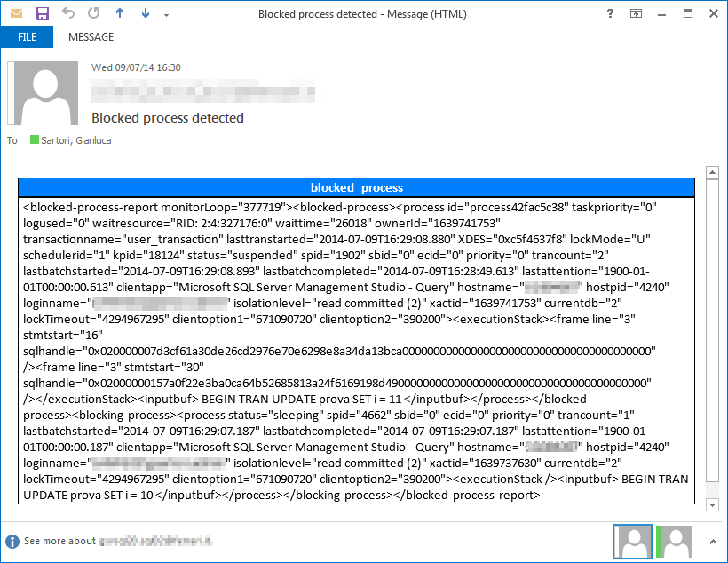Image resolution: width=728 pixels, height=563 pixels.
Task: Open Ribbon Display Options button
Action: tap(636, 14)
